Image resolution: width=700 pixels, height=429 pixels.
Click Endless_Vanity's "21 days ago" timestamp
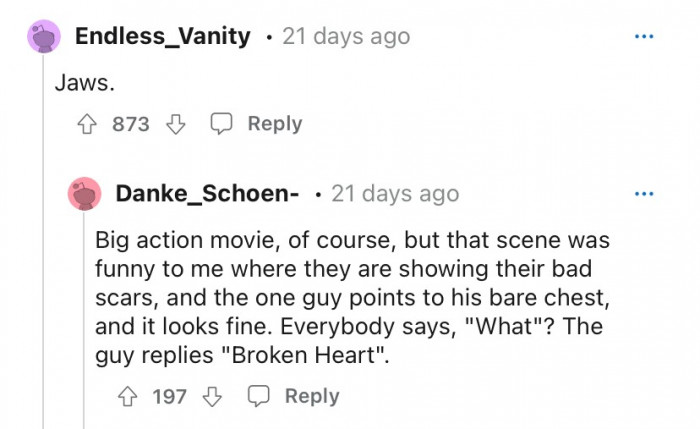346,37
